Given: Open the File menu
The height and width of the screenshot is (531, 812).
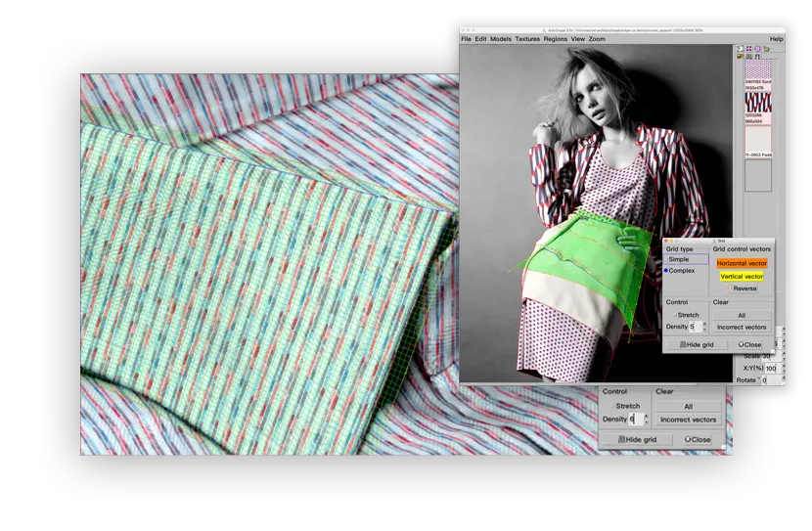Looking at the screenshot, I should [466, 39].
